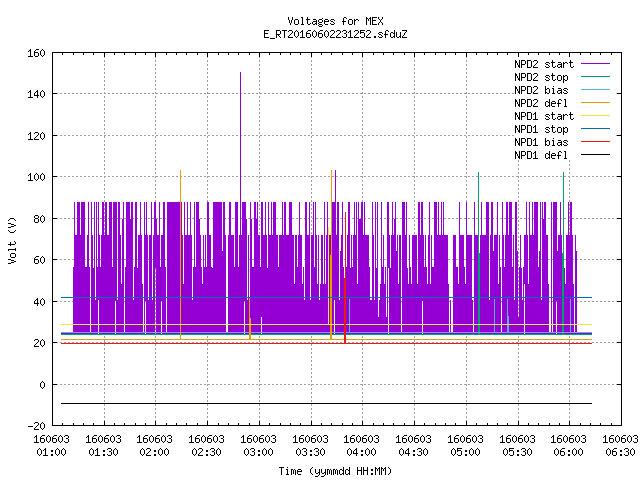Viewport: 640px width, 480px height.
Task: Click the "NPD1 bias" legend label
Action: click(x=541, y=142)
